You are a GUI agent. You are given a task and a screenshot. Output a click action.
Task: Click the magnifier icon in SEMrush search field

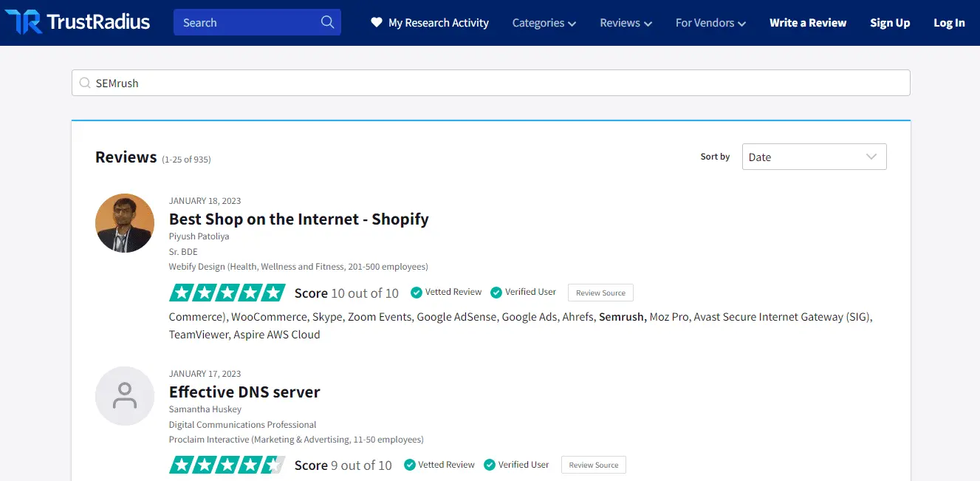click(x=85, y=83)
